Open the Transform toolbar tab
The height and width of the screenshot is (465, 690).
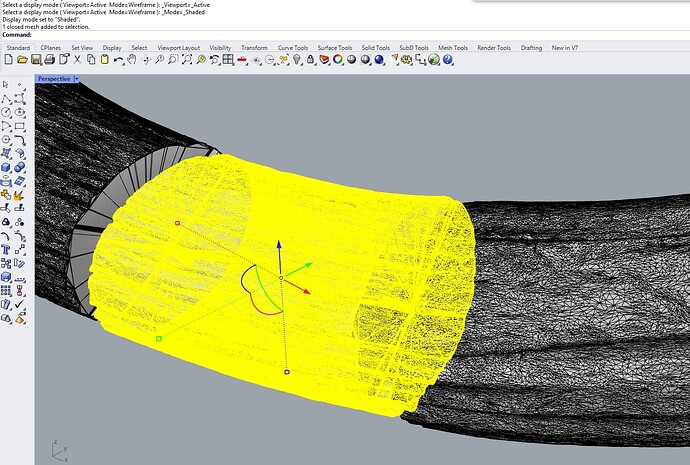tap(254, 48)
